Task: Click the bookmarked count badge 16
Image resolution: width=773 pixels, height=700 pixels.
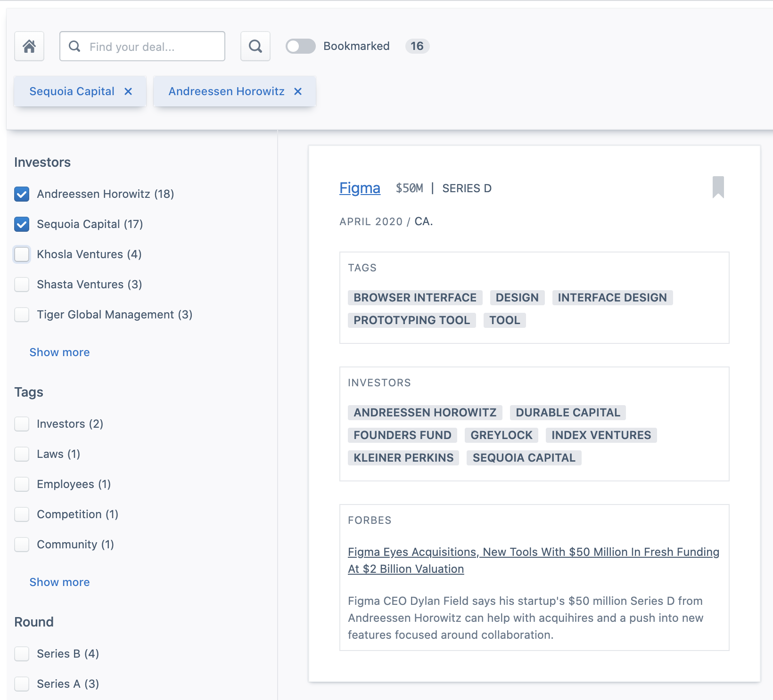Action: [x=417, y=46]
